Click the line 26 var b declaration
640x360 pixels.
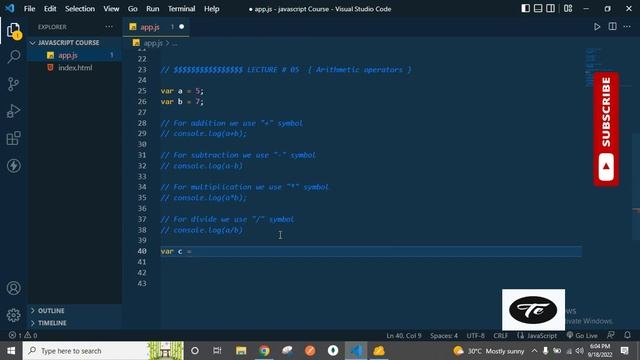182,102
